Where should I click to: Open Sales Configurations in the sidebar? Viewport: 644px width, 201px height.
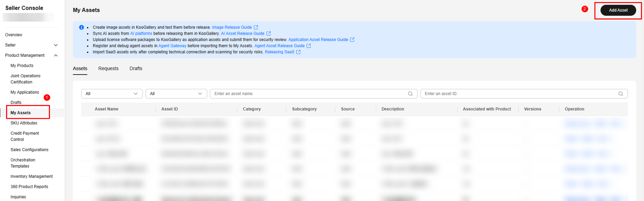[29, 150]
